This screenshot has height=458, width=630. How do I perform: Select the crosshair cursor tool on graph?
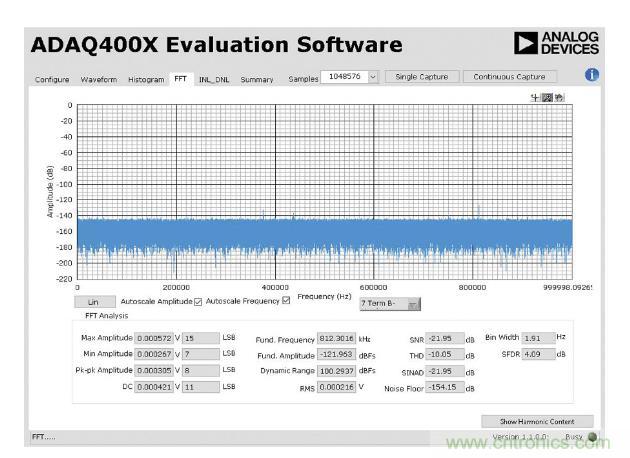pos(537,97)
